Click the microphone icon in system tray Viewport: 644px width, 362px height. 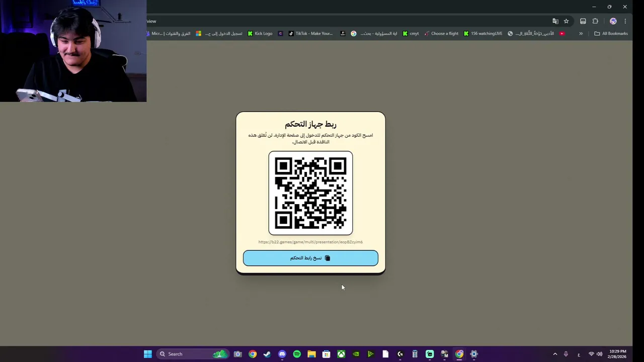coord(566,354)
